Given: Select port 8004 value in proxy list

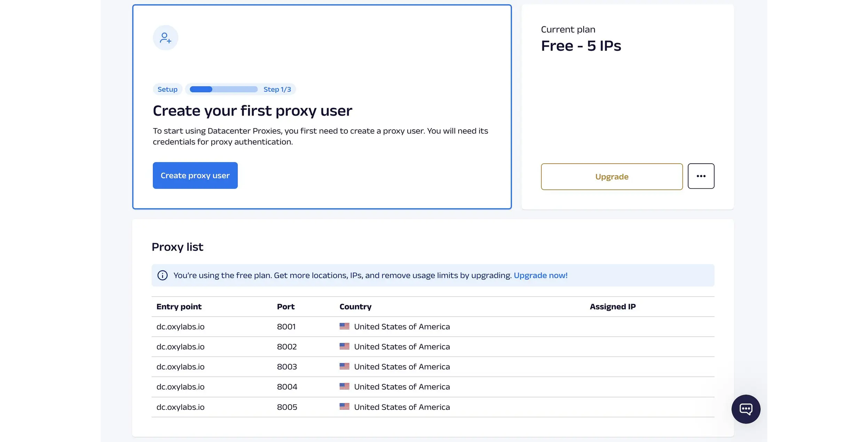Looking at the screenshot, I should point(287,387).
